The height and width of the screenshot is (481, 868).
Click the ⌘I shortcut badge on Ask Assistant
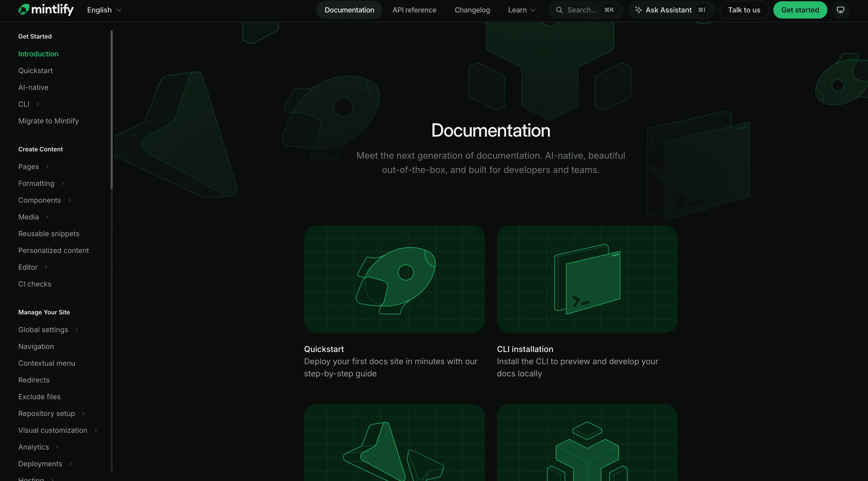point(702,10)
